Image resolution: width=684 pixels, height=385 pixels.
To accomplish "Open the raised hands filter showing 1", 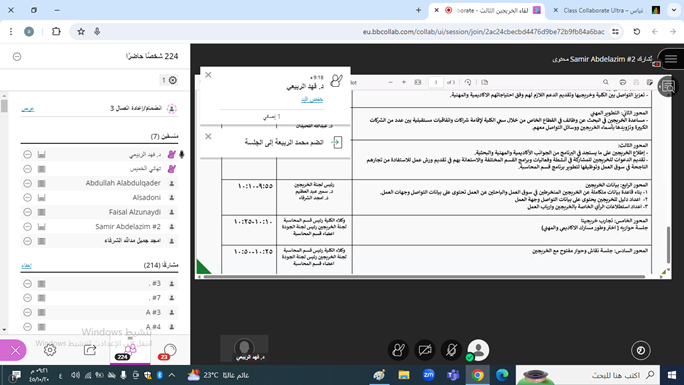I will [x=168, y=80].
